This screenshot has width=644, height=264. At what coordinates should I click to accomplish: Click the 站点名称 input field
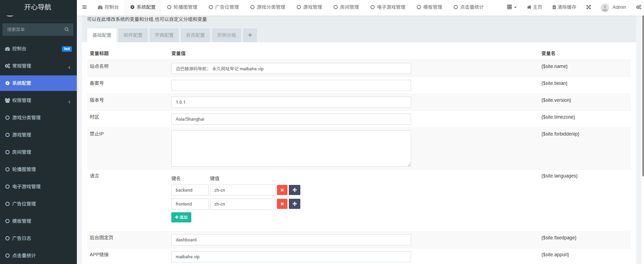(291, 69)
